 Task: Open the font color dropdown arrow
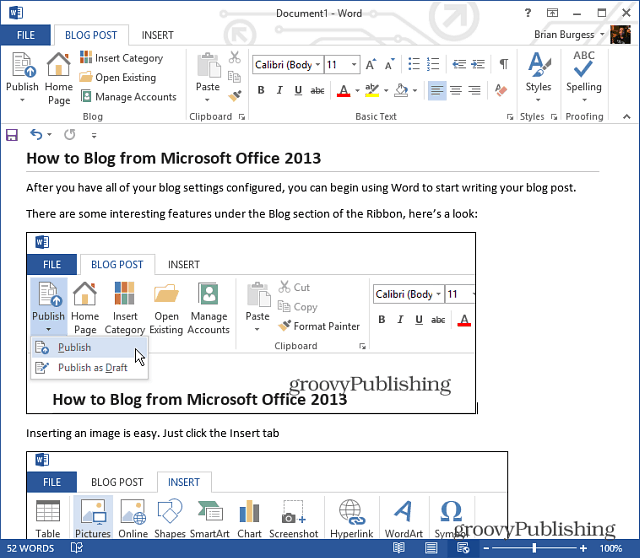point(357,90)
